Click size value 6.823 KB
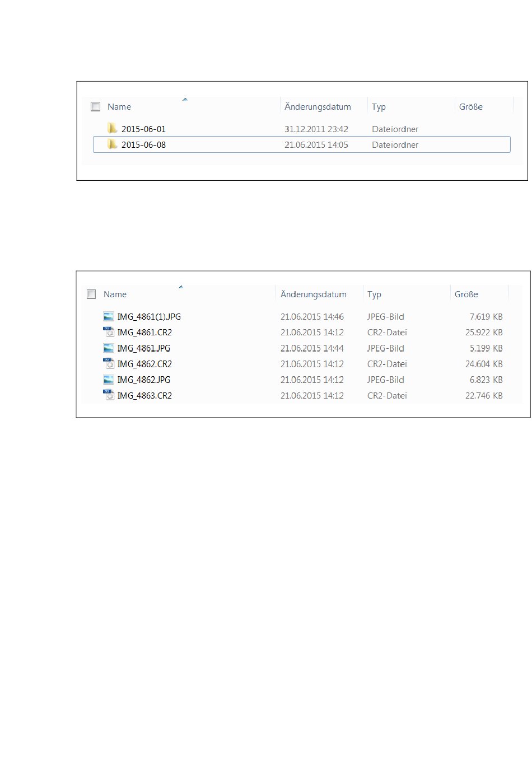This screenshot has height=772, width=532. 486,380
